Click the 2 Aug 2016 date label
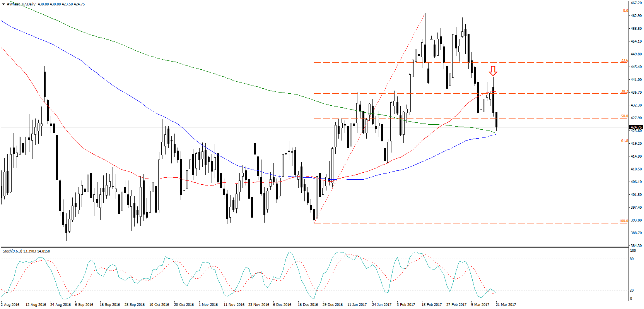Image resolution: width=644 pixels, height=309 pixels. click(x=10, y=305)
